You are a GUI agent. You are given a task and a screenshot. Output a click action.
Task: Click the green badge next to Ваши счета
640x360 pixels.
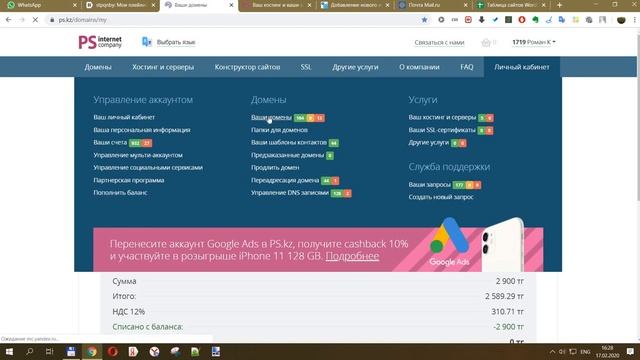(x=135, y=143)
